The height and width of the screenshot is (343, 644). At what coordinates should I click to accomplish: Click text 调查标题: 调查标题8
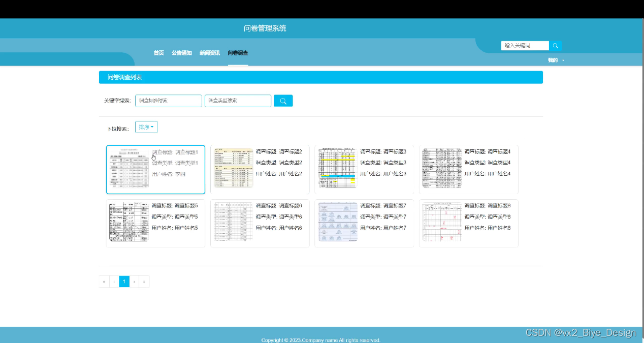point(488,206)
